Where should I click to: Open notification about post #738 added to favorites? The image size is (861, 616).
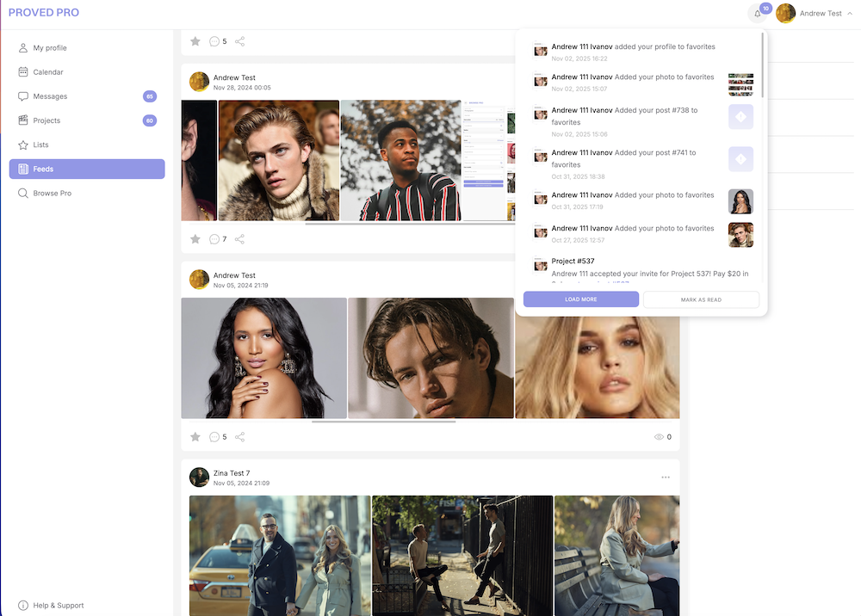[642, 121]
